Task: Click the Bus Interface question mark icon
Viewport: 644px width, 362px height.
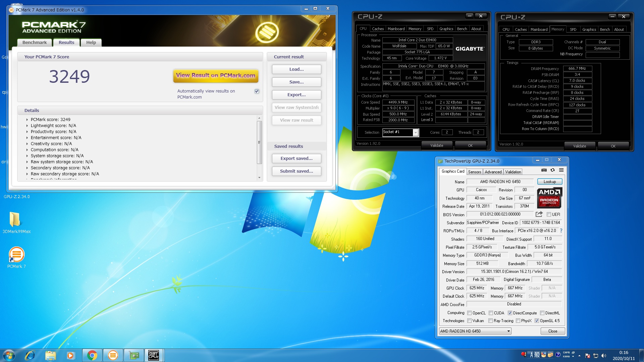Action: pyautogui.click(x=561, y=231)
